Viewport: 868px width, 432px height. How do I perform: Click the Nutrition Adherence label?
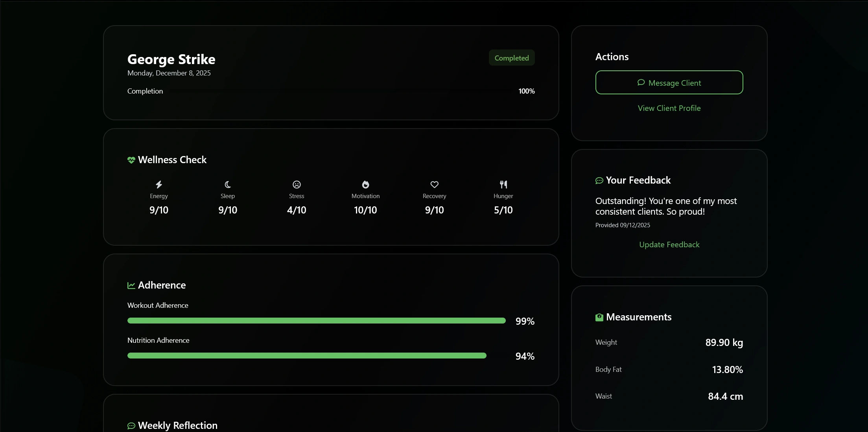click(158, 340)
